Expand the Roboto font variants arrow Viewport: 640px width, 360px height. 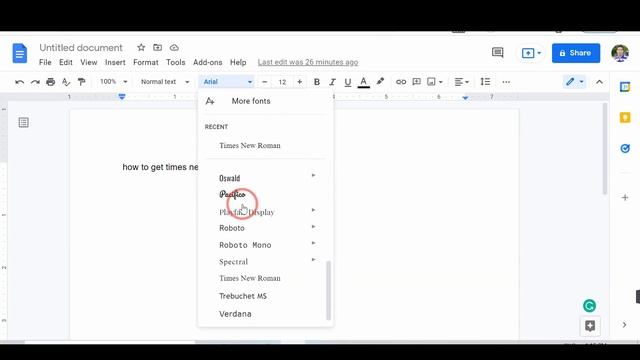pos(313,227)
